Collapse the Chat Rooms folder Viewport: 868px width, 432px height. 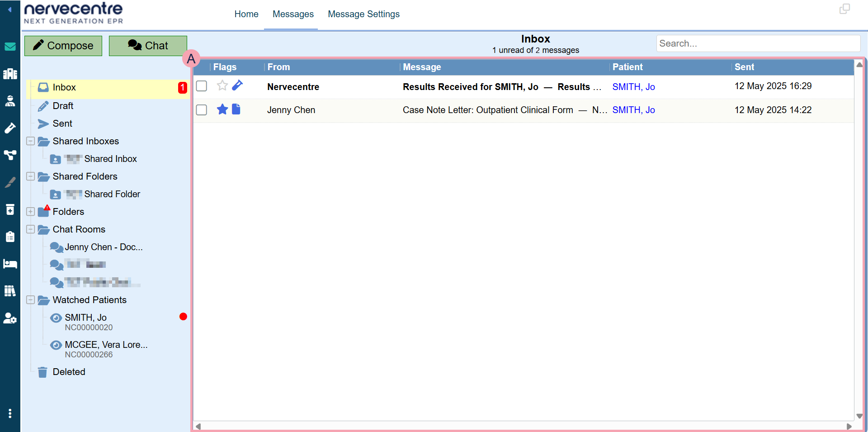[30, 229]
